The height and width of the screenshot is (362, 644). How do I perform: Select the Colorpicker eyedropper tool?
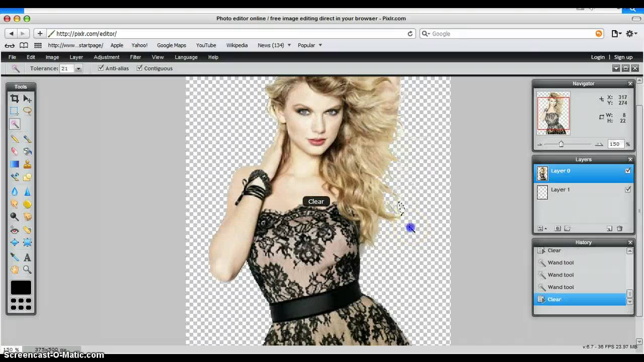(x=15, y=257)
